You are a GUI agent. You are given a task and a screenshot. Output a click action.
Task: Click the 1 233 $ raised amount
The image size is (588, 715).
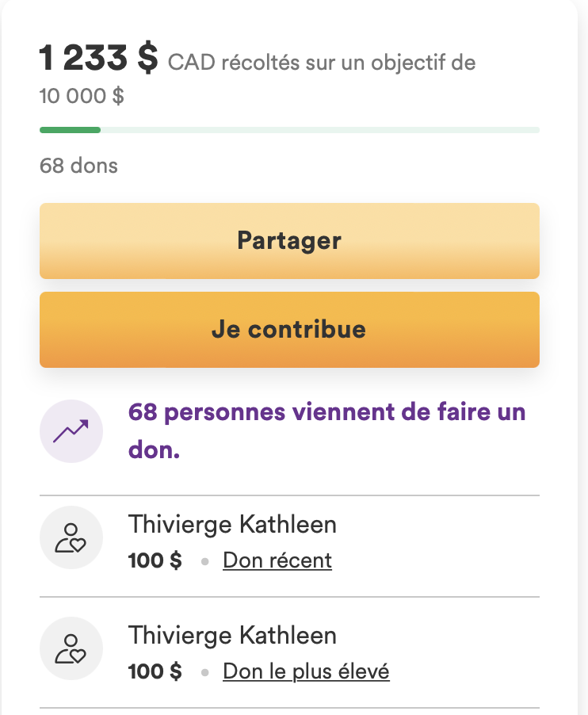pyautogui.click(x=98, y=59)
